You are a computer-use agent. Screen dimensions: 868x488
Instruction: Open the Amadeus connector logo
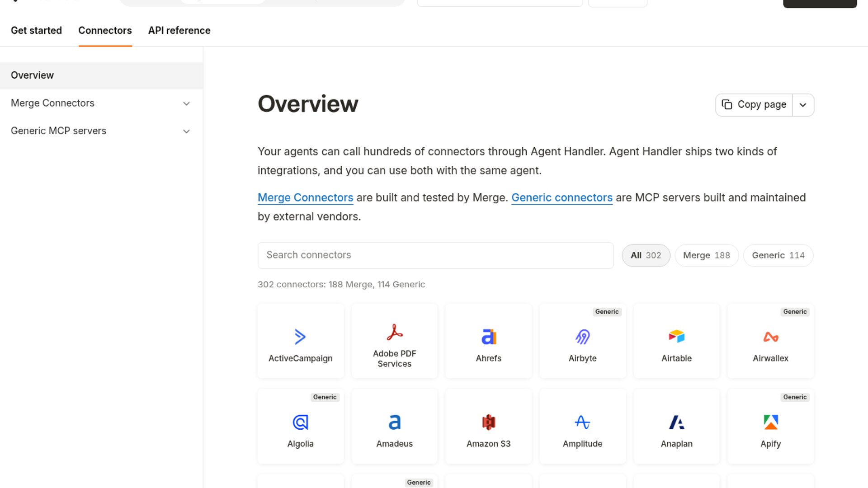pyautogui.click(x=394, y=422)
